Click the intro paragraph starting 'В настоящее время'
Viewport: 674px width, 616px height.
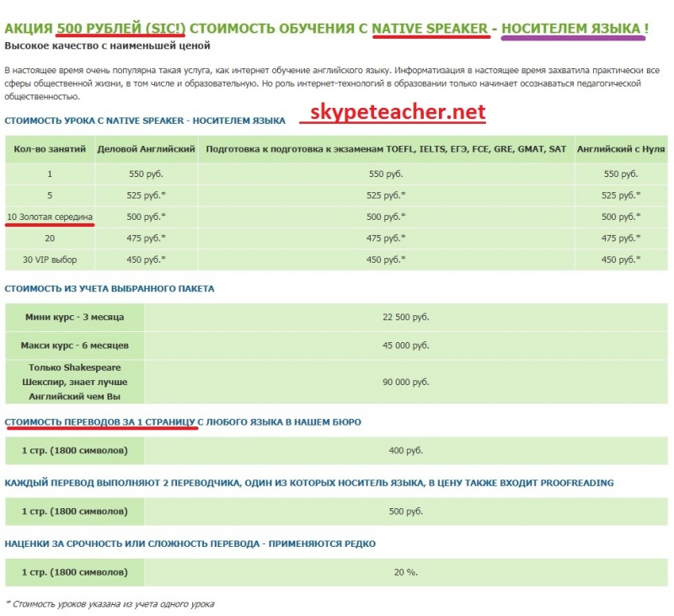[x=332, y=83]
